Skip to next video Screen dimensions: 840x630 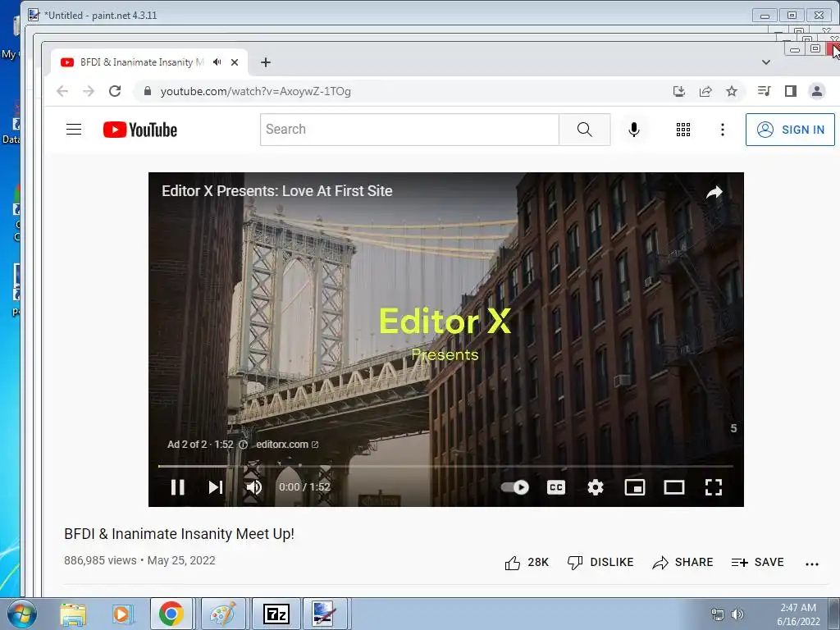click(x=216, y=487)
